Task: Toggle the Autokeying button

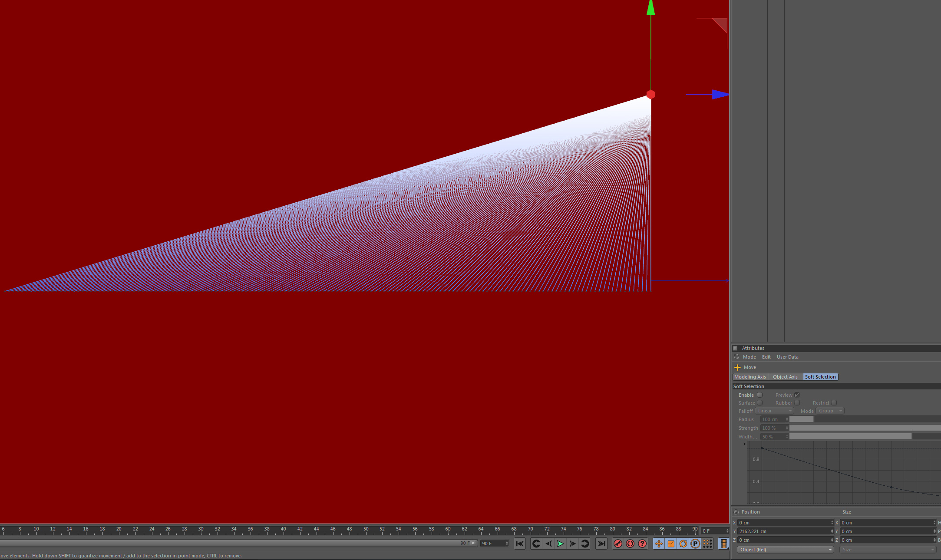Action: pyautogui.click(x=630, y=544)
